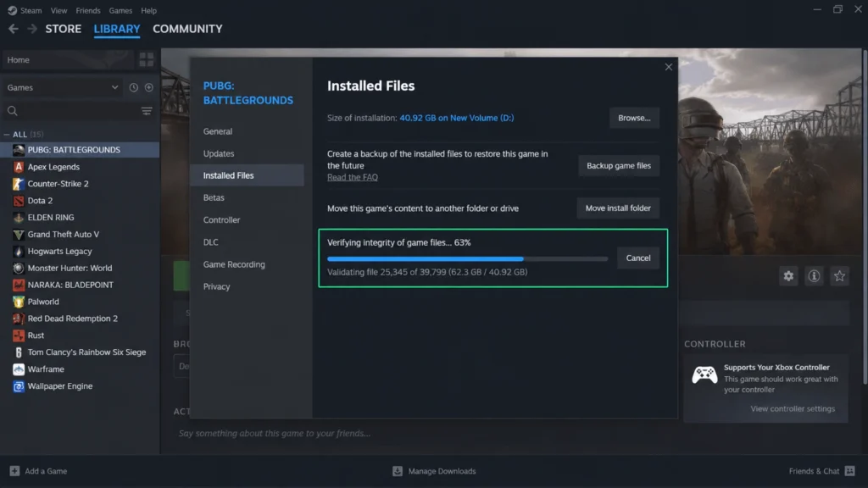Open the View menu
The height and width of the screenshot is (488, 868).
(58, 10)
